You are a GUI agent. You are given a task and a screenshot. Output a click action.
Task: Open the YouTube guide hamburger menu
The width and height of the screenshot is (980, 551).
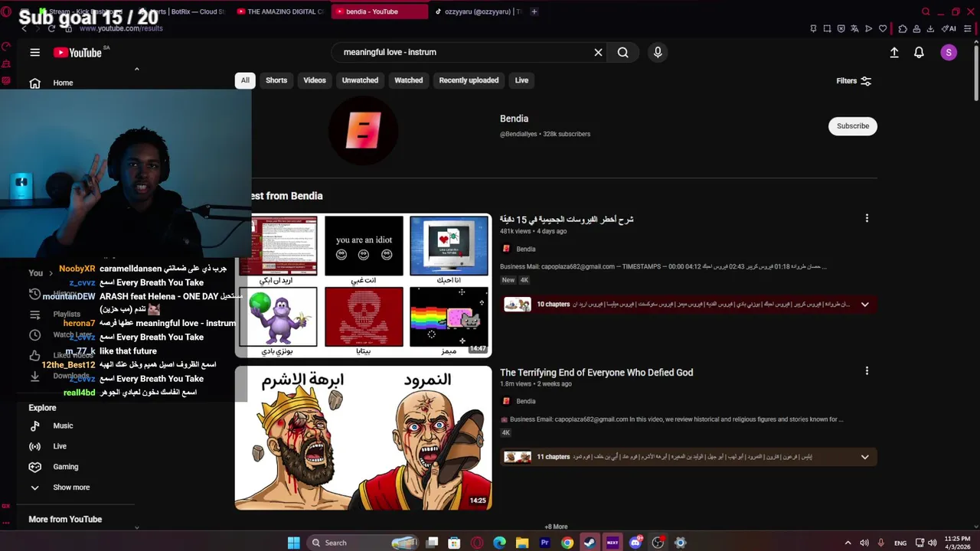click(34, 52)
